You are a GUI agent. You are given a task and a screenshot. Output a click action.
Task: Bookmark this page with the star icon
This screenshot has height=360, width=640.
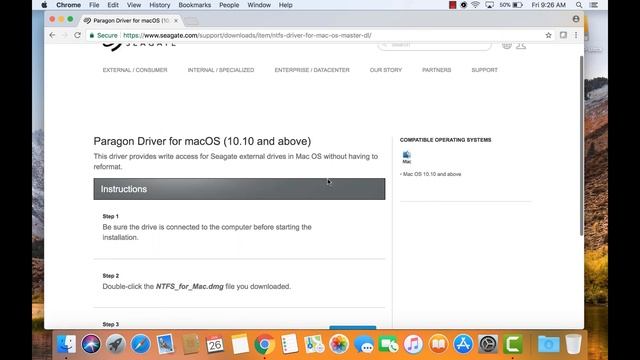548,36
